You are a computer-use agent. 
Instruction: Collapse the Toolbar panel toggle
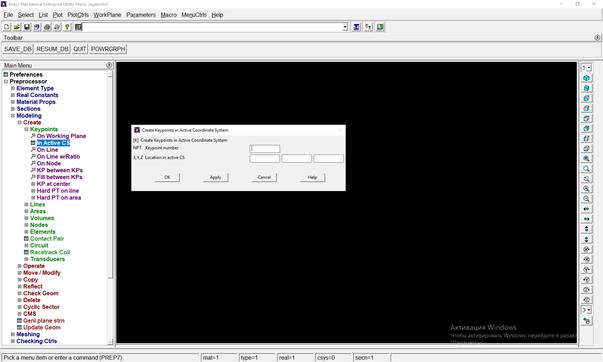(x=597, y=37)
